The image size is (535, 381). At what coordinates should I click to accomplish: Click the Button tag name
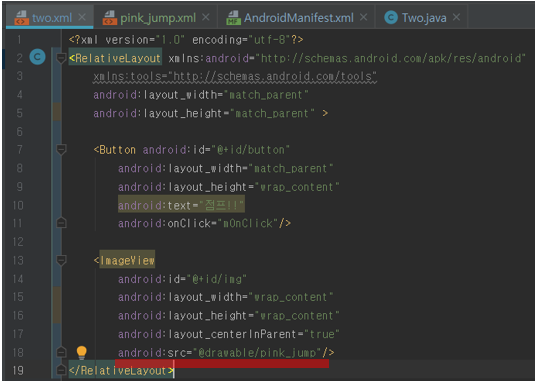tap(117, 150)
